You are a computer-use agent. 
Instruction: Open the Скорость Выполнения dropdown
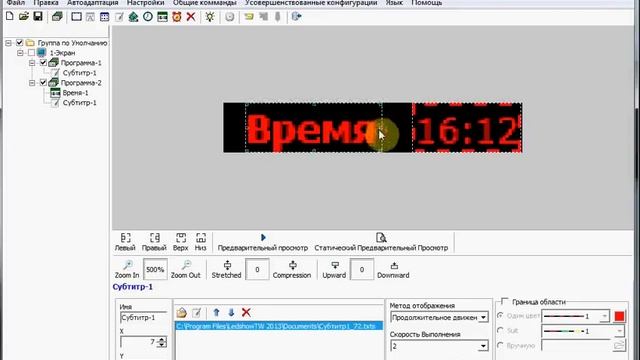click(483, 346)
